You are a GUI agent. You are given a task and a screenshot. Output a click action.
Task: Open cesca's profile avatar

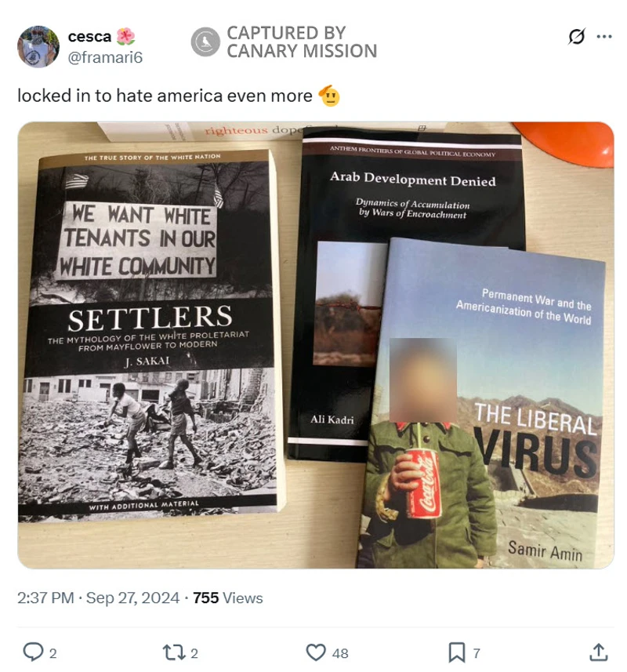pos(38,46)
